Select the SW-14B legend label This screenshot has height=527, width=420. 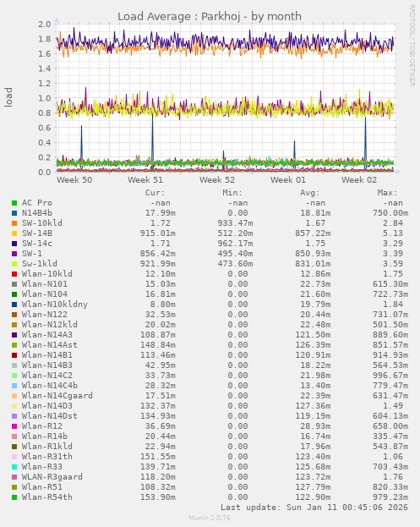pos(37,233)
